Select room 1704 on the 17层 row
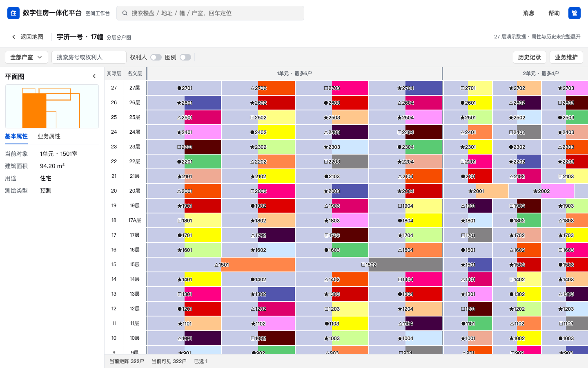Viewport: 588px width, 368px height. 405,235
